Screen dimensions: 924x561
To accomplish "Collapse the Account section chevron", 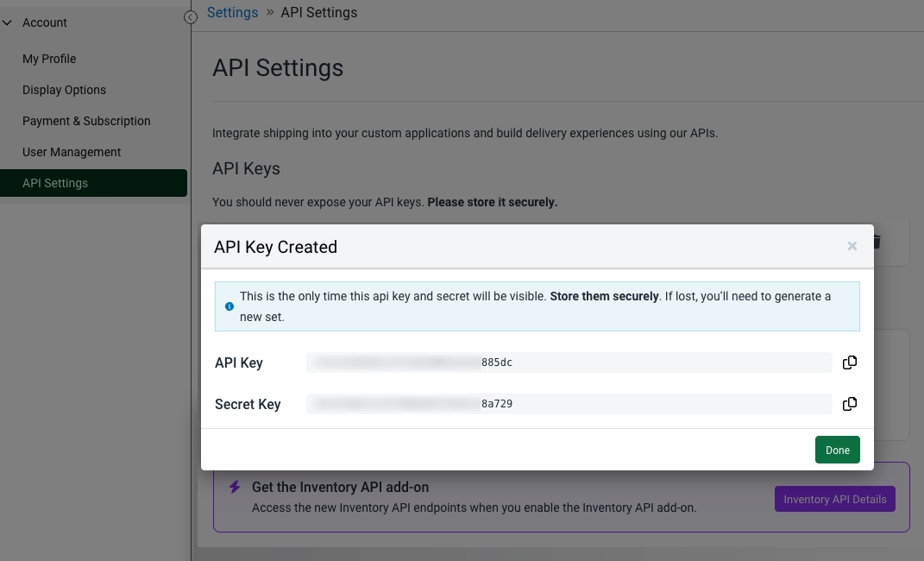I will tap(7, 23).
